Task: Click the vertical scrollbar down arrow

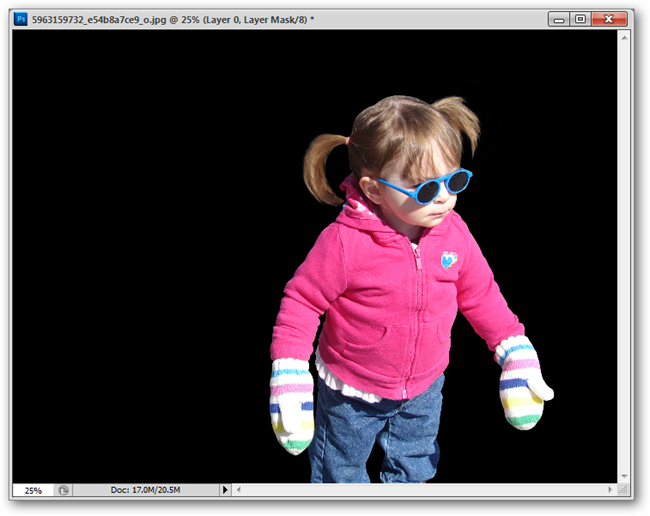Action: point(624,477)
